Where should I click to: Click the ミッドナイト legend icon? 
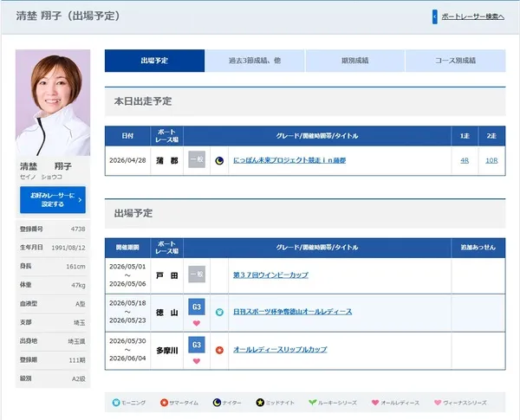pyautogui.click(x=260, y=403)
